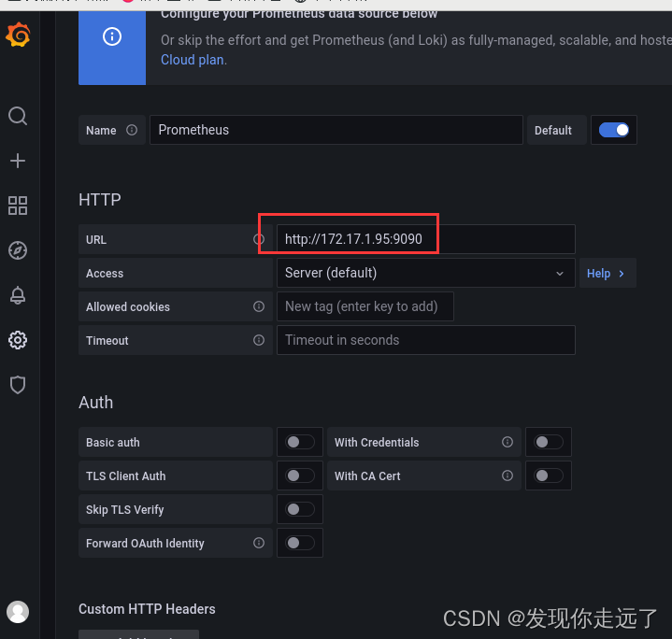672x639 pixels.
Task: Click the Allowed cookies New tag field
Action: (x=365, y=306)
